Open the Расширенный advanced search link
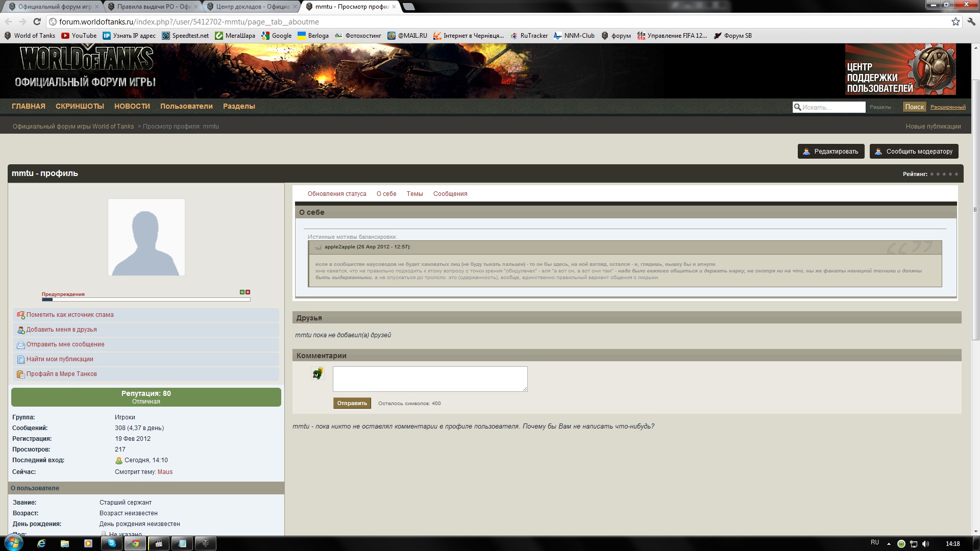The width and height of the screenshot is (980, 551). coord(948,107)
